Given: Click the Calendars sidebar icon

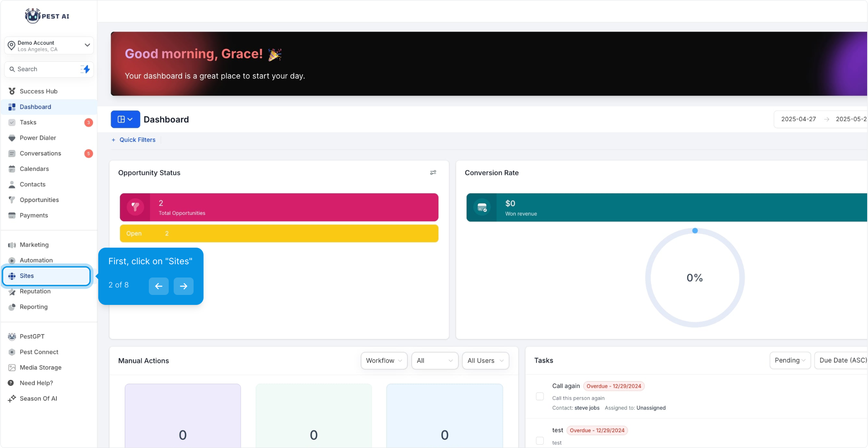Looking at the screenshot, I should [x=12, y=169].
